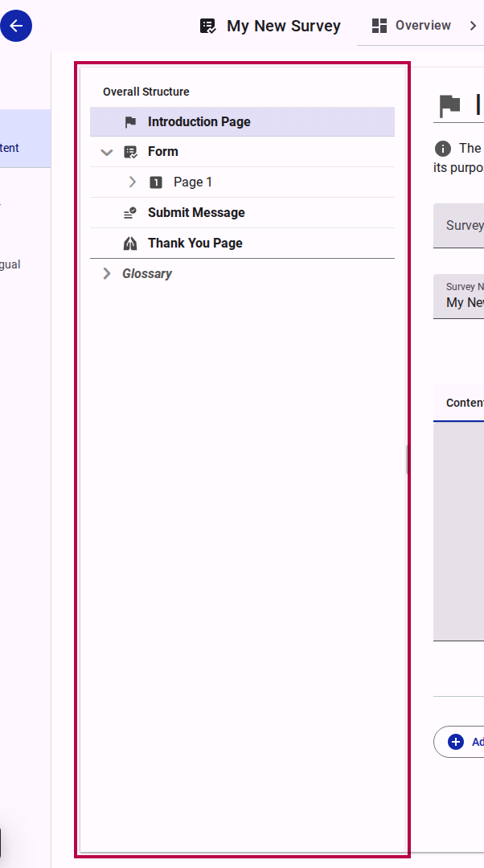Click the Add button with plus icon
484x868 pixels.
point(459,742)
